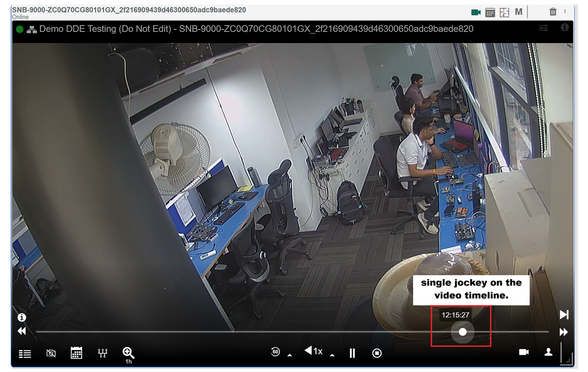Click the M button in header
This screenshot has width=588, height=372.
[518, 12]
